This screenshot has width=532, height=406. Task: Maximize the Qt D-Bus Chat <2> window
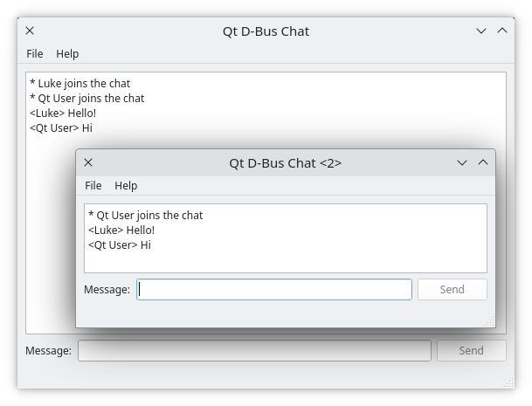pos(482,162)
